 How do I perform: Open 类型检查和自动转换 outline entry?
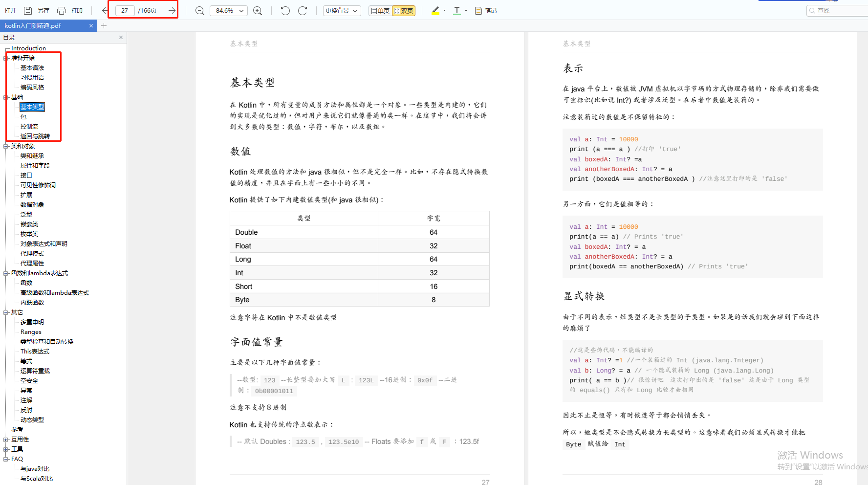[x=47, y=341]
